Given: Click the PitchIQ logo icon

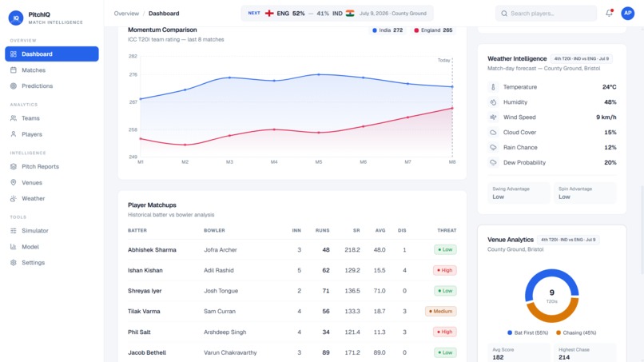Looking at the screenshot, I should tap(16, 18).
